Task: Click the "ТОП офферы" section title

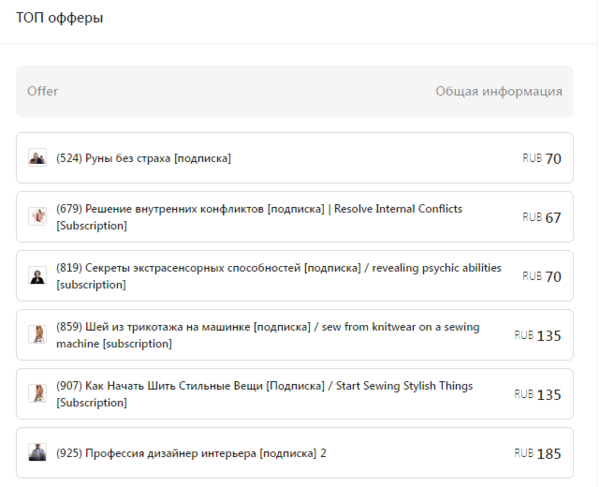Action: [x=59, y=19]
